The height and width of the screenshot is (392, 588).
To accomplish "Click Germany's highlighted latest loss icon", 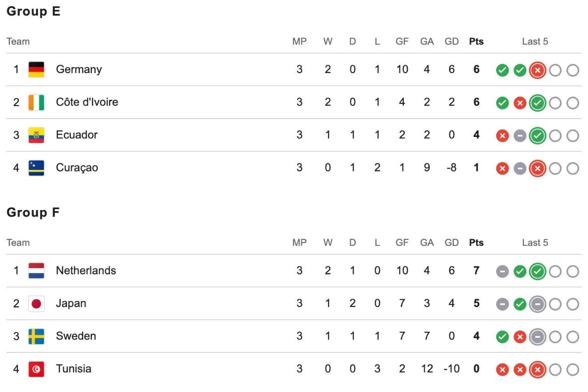I will click(537, 70).
